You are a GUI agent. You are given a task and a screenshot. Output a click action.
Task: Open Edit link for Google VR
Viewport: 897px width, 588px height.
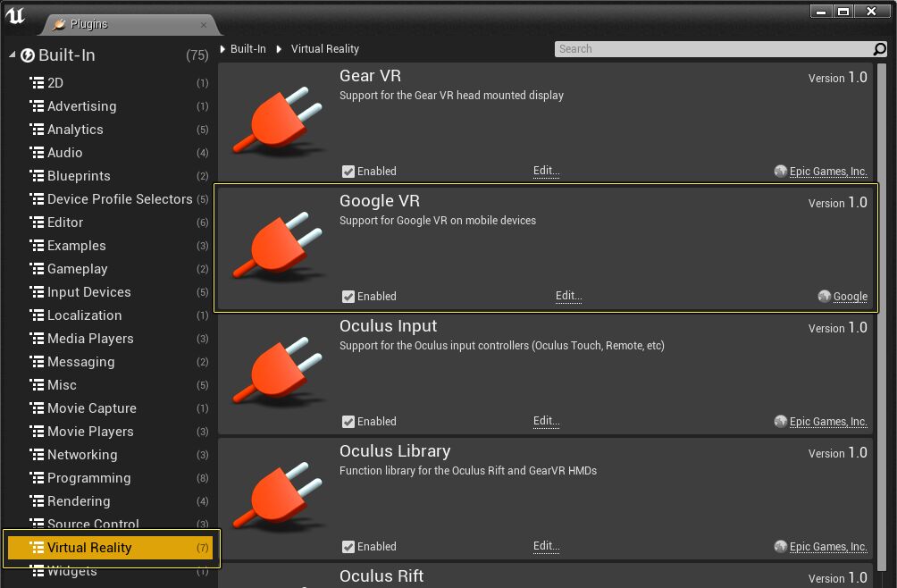point(568,296)
